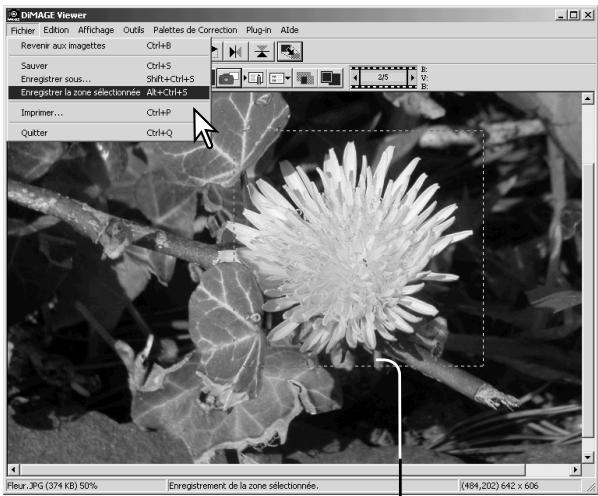Image resolution: width=598 pixels, height=496 pixels.
Task: Click status message Enregistrement de la zone sélectionnée
Action: (243, 486)
